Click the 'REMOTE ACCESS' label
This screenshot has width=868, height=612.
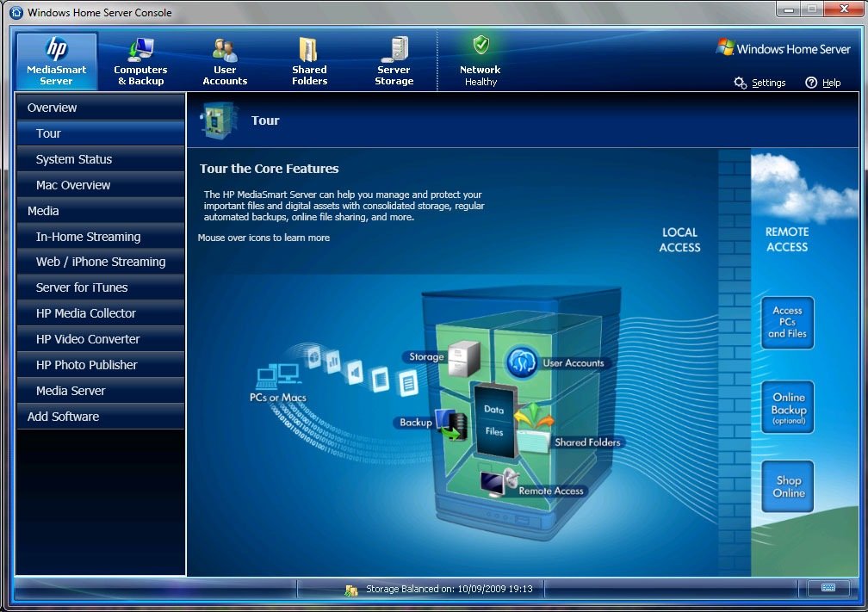[787, 239]
